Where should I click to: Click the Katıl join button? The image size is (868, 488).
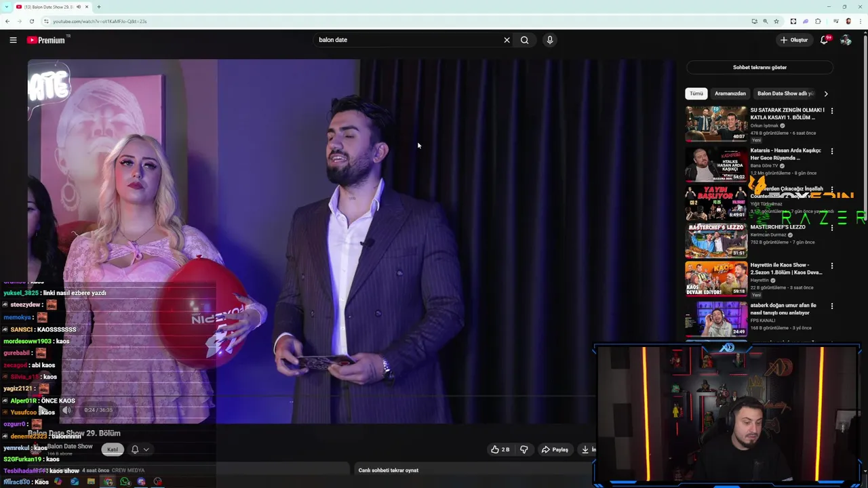pyautogui.click(x=113, y=449)
